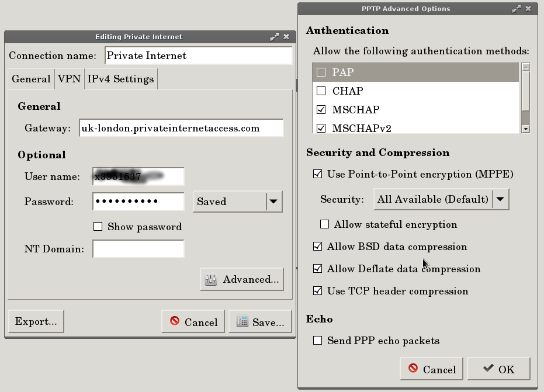The image size is (544, 392).
Task: Toggle Allow Deflate data compression
Action: (317, 269)
